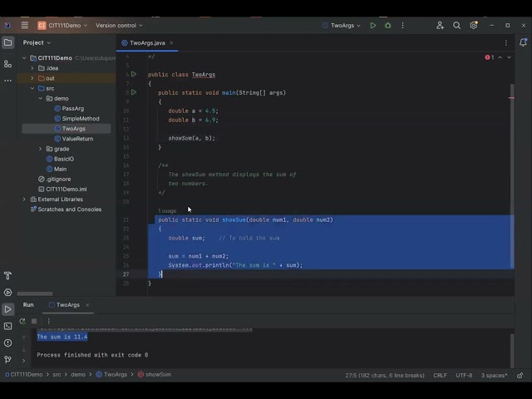Image resolution: width=532 pixels, height=399 pixels.
Task: Expand External Libraries node
Action: click(x=24, y=199)
